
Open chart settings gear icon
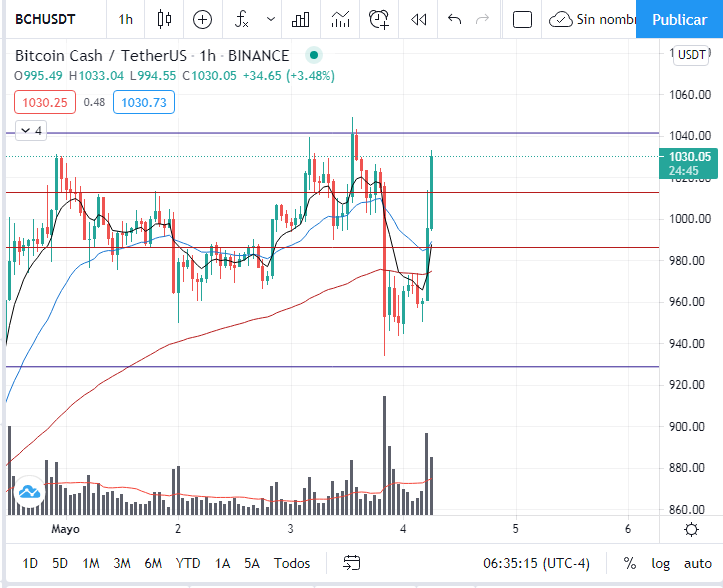click(x=691, y=529)
